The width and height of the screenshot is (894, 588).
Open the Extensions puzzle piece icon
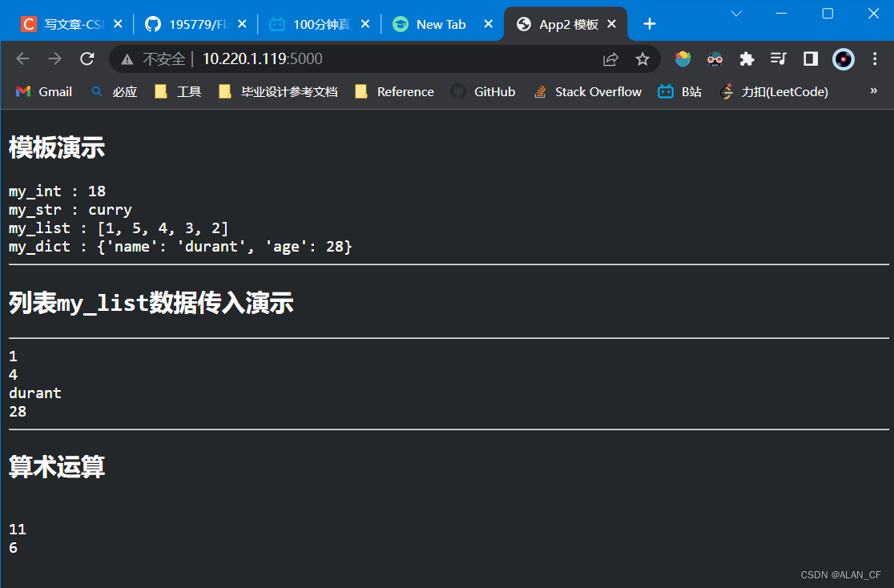747,58
